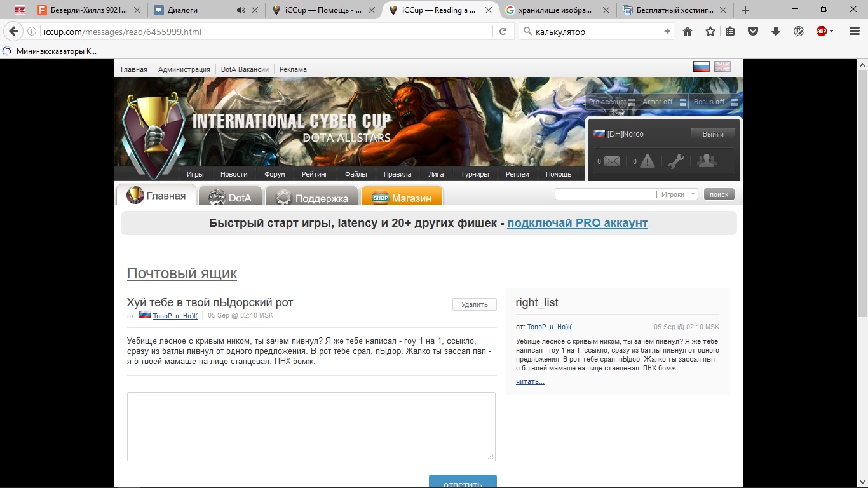
Task: Click the поиск search button
Action: click(x=719, y=194)
